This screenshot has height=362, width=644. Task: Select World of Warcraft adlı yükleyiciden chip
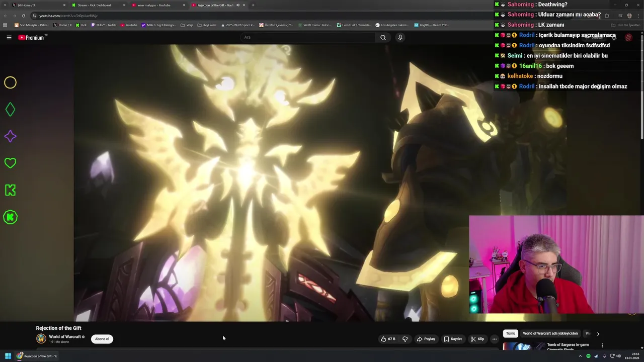(x=549, y=333)
